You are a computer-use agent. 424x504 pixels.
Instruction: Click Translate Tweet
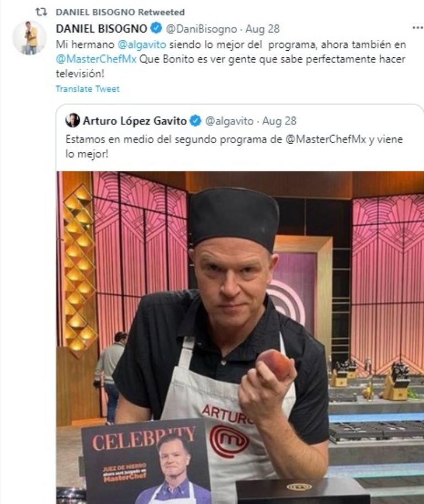point(87,89)
